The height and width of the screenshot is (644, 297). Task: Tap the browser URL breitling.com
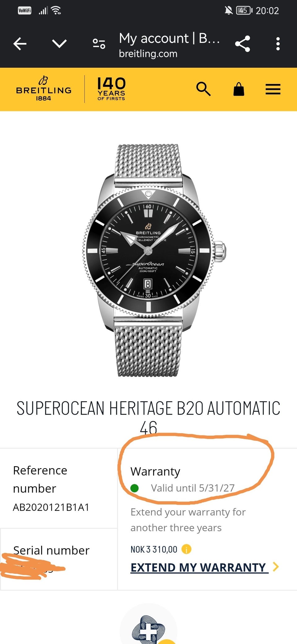coord(148,54)
